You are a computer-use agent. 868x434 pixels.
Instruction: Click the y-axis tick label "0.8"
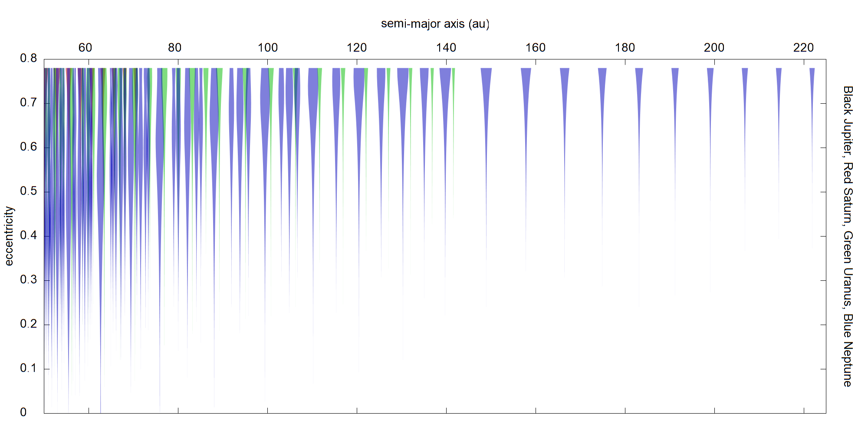coord(29,59)
